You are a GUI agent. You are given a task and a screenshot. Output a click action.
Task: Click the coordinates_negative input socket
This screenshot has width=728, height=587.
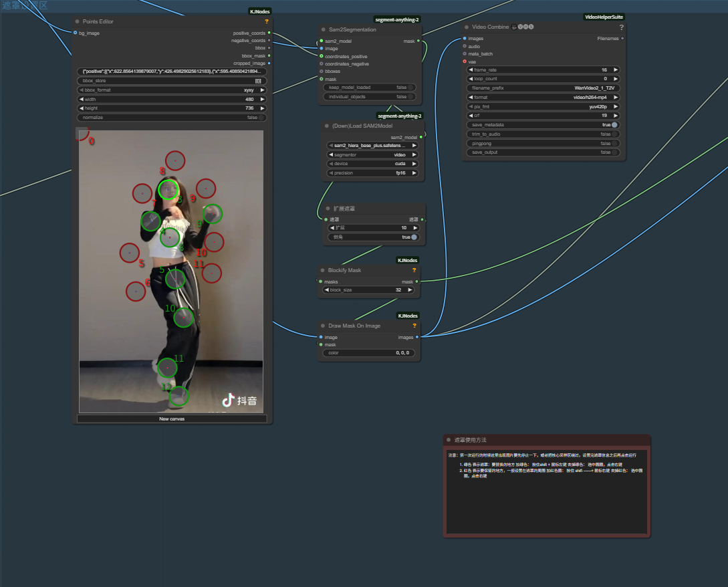pos(322,64)
